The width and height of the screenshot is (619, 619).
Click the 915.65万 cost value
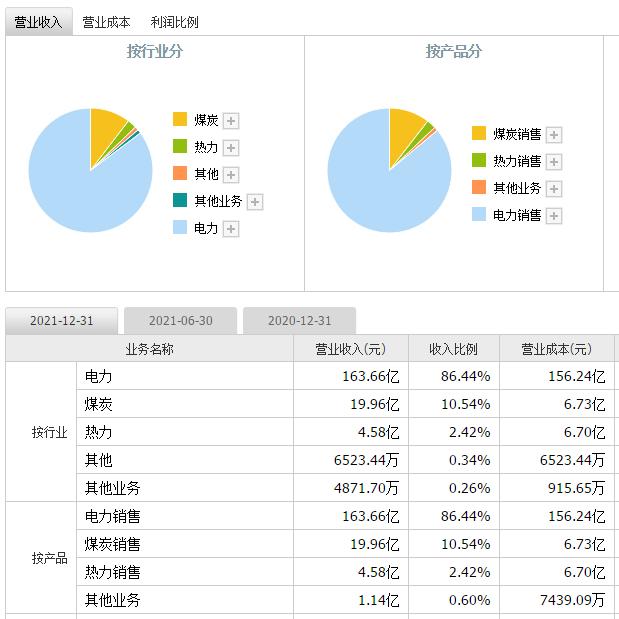click(x=576, y=488)
